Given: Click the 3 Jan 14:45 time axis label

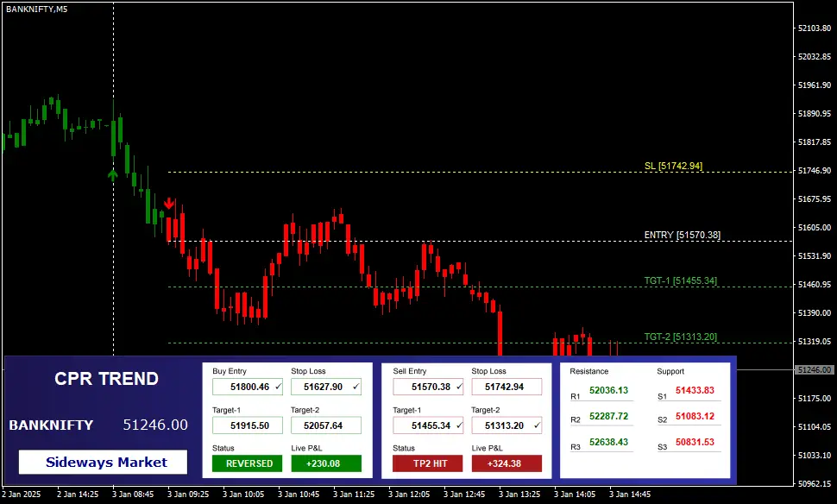Looking at the screenshot, I should (x=630, y=495).
